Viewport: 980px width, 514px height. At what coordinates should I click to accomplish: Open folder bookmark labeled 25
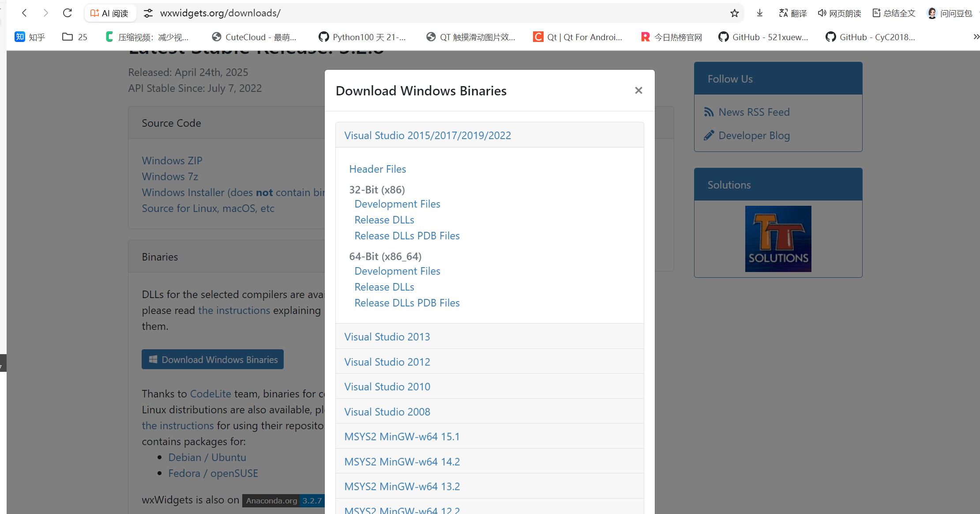pos(75,37)
